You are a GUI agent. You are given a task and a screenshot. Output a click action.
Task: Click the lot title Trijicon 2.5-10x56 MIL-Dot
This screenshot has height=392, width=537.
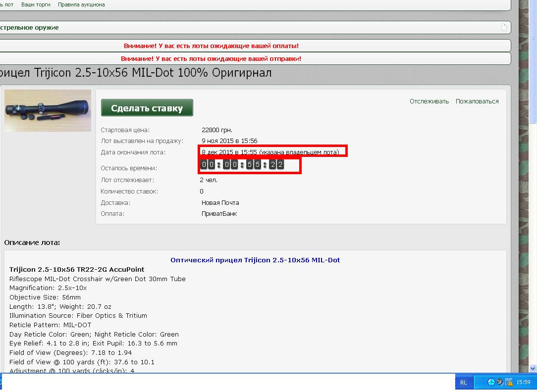click(x=136, y=73)
